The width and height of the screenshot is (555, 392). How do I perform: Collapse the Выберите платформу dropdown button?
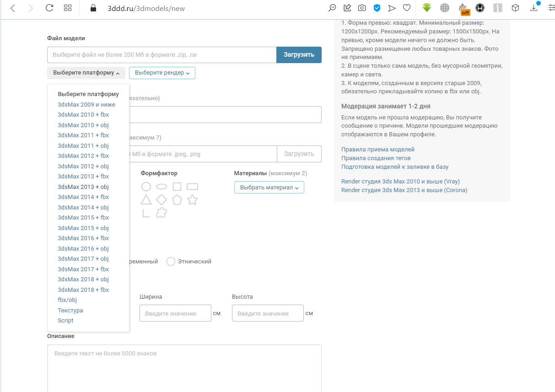tap(86, 73)
